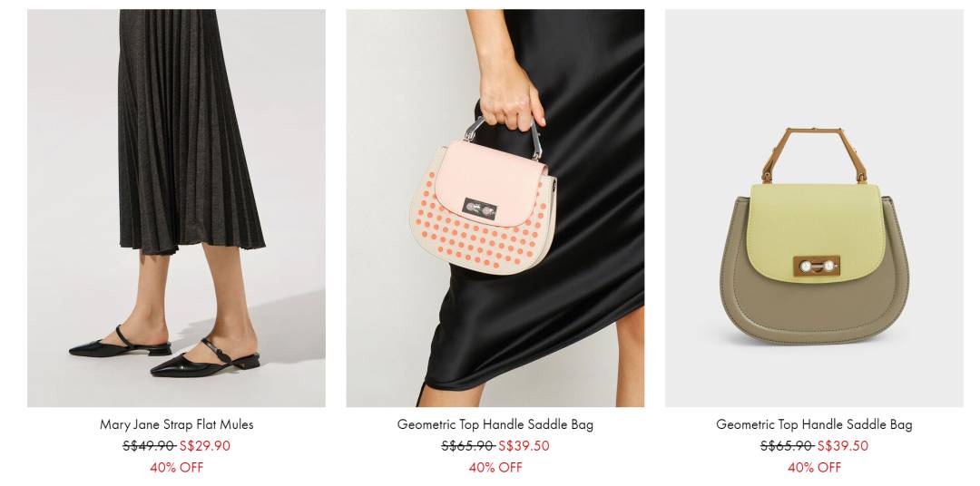Click the S$39.50 sale price under the pink bag
The width and height of the screenshot is (980, 486).
coord(524,446)
